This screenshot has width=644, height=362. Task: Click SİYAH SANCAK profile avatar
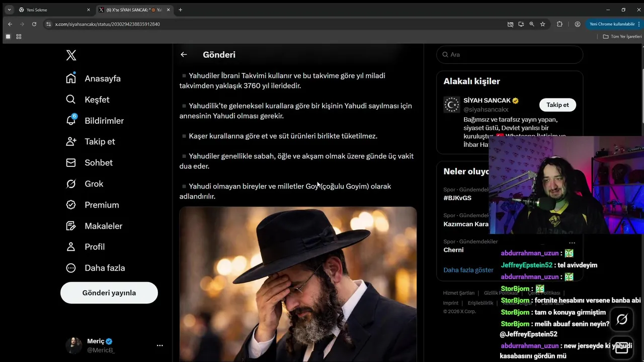[452, 105]
